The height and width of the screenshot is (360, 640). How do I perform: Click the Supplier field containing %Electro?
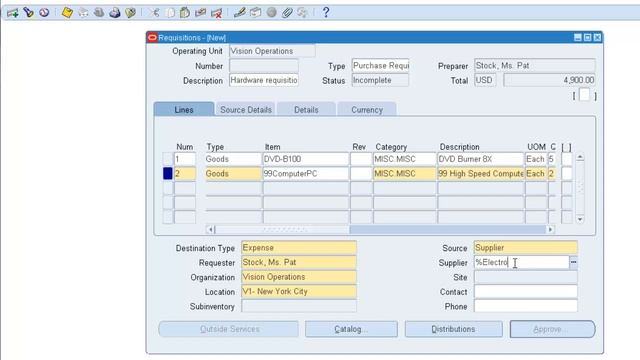tap(521, 262)
